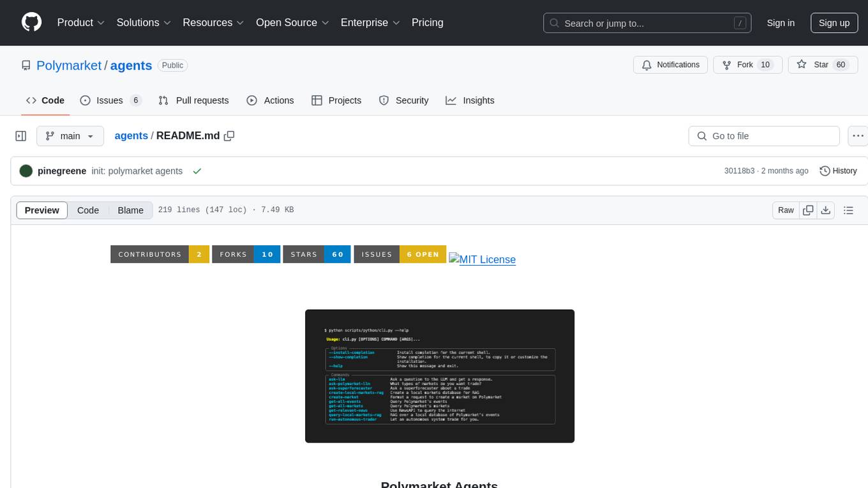
Task: Open the agents repository link in header
Action: pos(131,65)
